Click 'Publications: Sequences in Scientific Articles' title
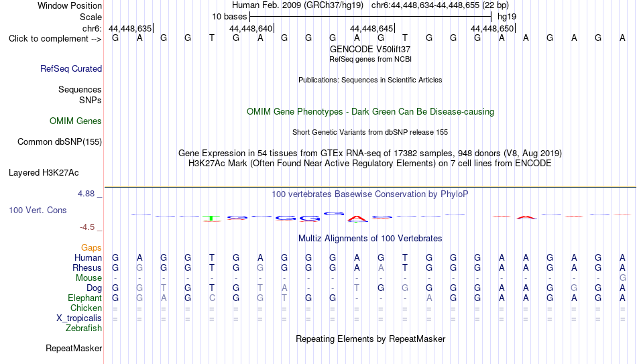The image size is (637, 364). [x=370, y=80]
